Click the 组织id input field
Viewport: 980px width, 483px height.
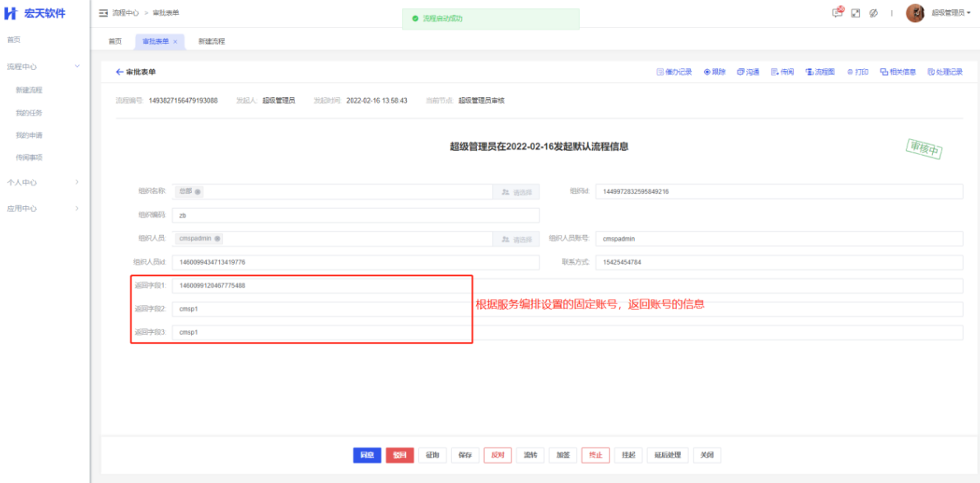[x=779, y=191]
